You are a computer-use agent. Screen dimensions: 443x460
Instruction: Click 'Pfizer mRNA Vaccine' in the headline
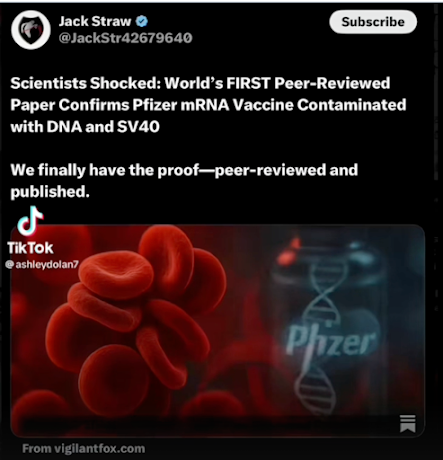click(x=212, y=105)
